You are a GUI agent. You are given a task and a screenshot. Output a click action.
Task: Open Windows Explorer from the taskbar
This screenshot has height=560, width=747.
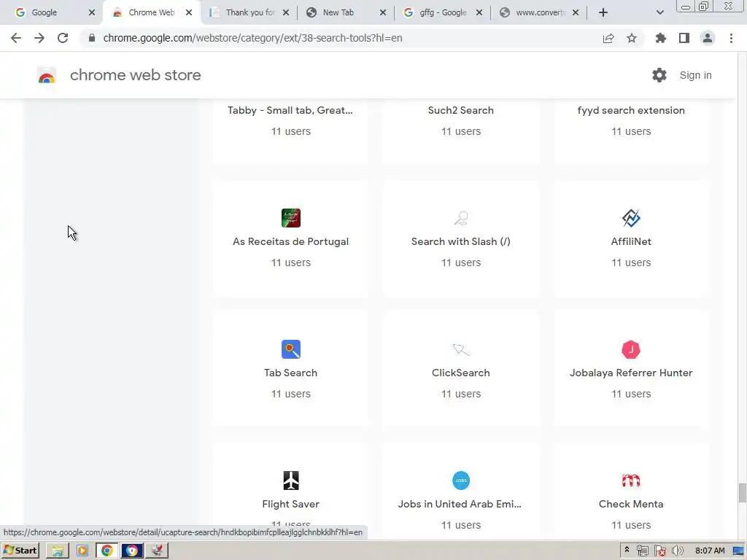coord(58,551)
